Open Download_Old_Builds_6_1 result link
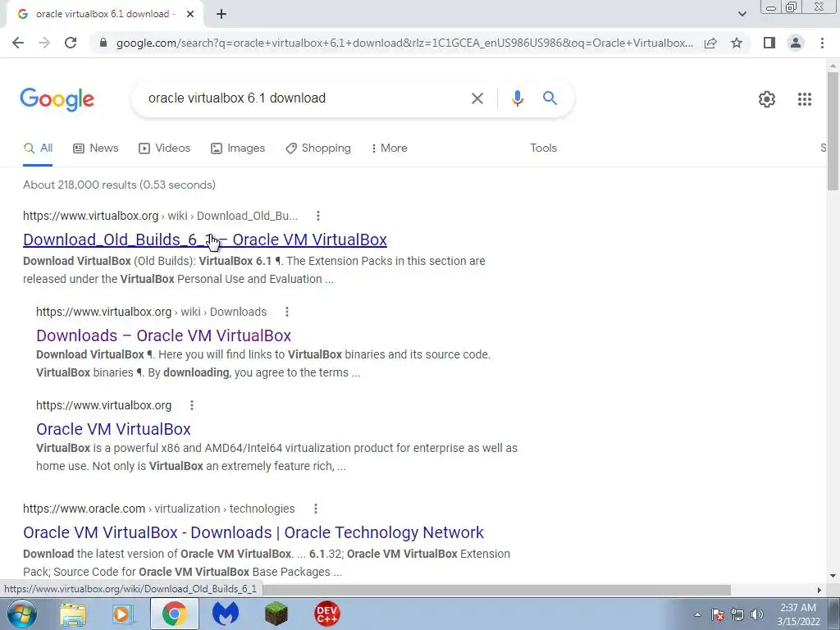This screenshot has height=630, width=840. pyautogui.click(x=204, y=240)
